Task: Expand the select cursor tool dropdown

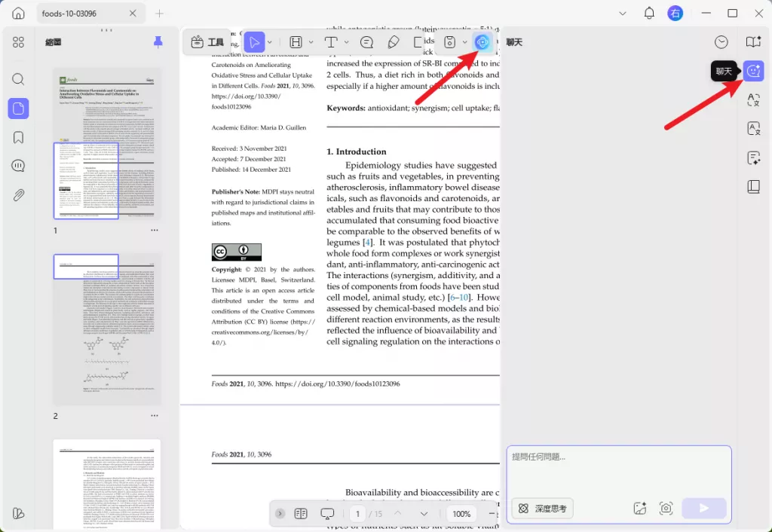Action: pyautogui.click(x=270, y=42)
